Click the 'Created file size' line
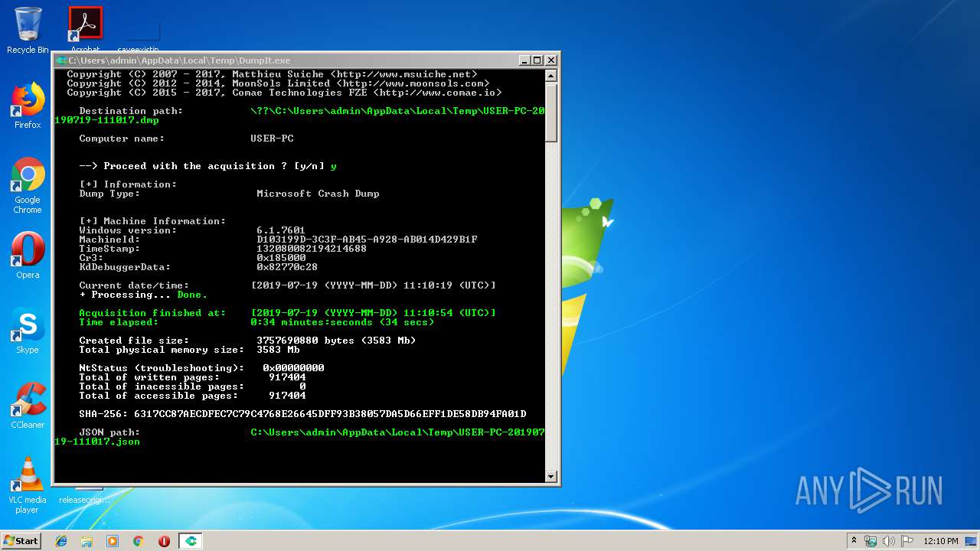This screenshot has height=551, width=980. [247, 341]
